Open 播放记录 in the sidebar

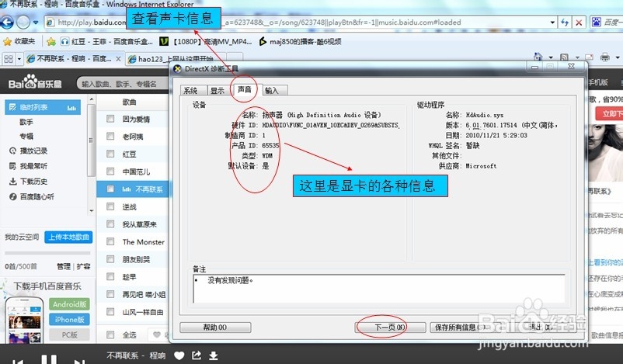[x=28, y=151]
